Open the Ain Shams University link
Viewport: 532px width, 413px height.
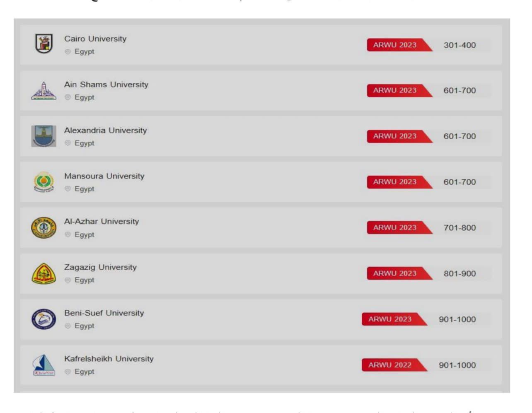[106, 85]
